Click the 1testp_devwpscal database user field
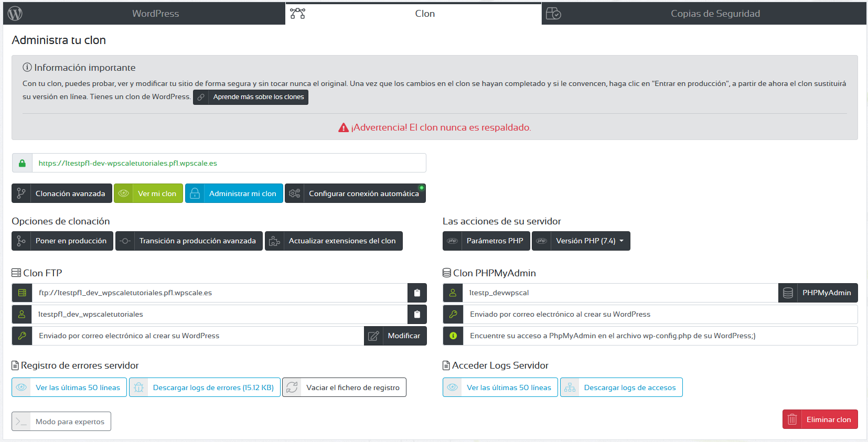The height and width of the screenshot is (442, 868). tap(620, 293)
